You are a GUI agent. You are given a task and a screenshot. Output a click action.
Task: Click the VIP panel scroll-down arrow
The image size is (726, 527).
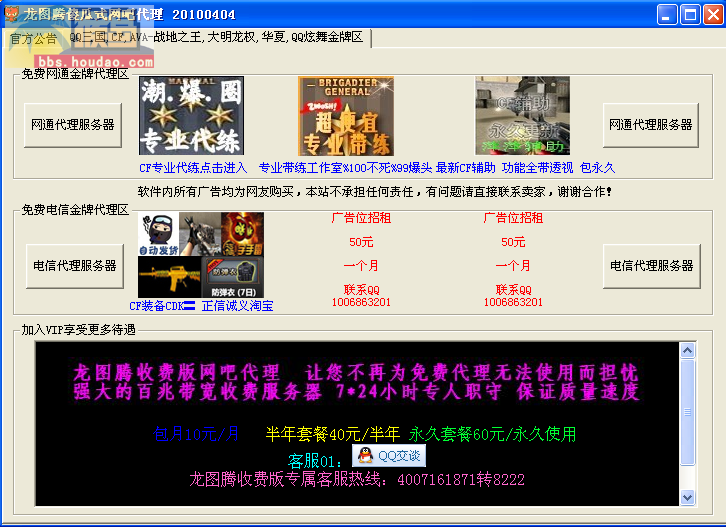(688, 498)
